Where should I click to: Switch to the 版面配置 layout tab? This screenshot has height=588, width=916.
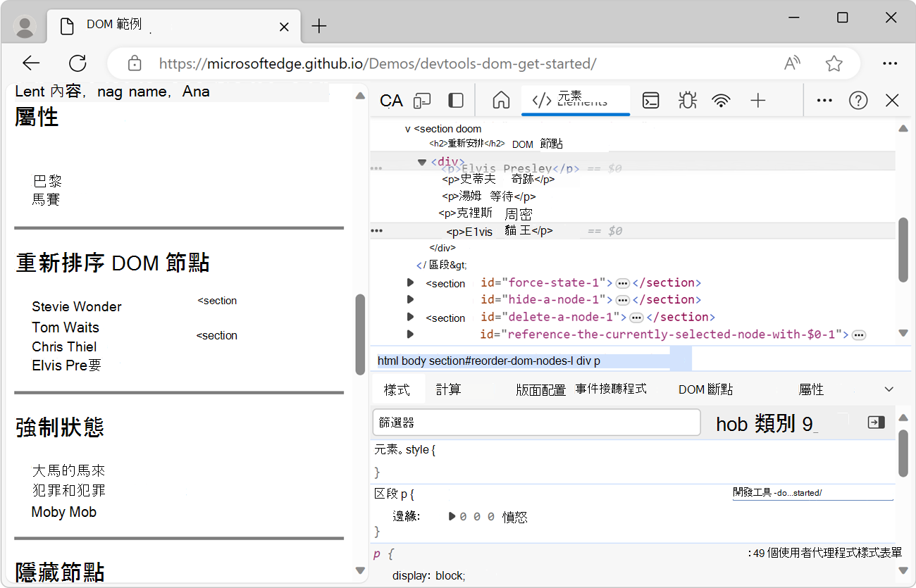point(540,389)
